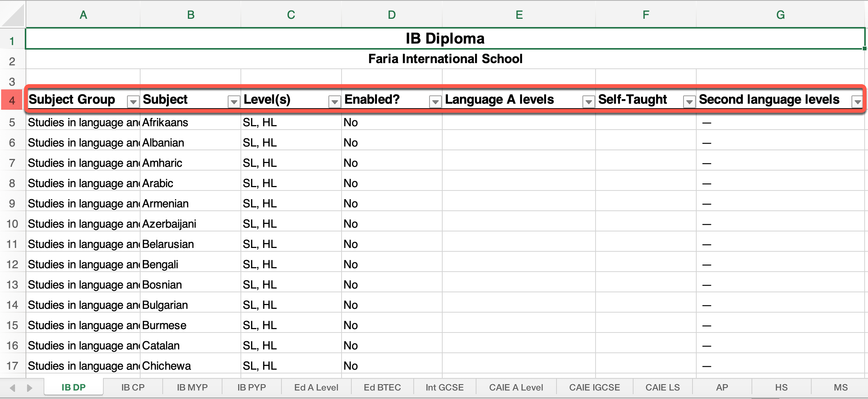This screenshot has height=399, width=868.
Task: Open the Second language levels filter dropdown
Action: [x=857, y=101]
